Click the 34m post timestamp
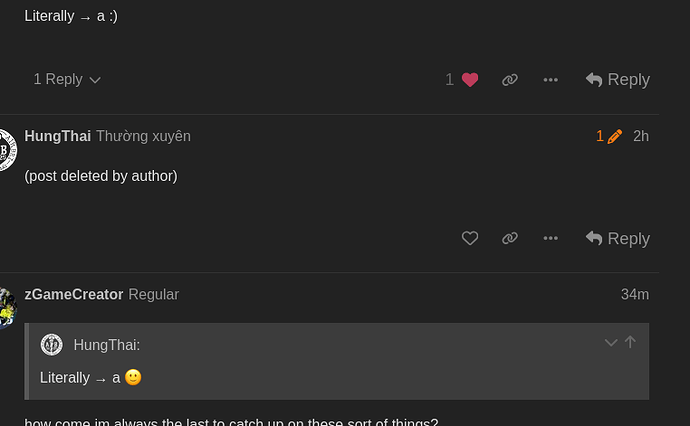 635,294
